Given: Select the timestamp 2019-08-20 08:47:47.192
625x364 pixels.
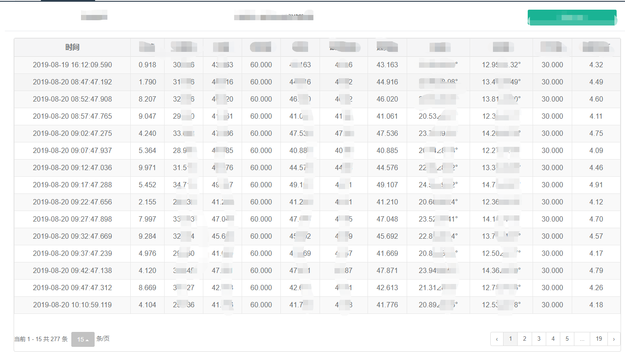Looking at the screenshot, I should pos(72,82).
